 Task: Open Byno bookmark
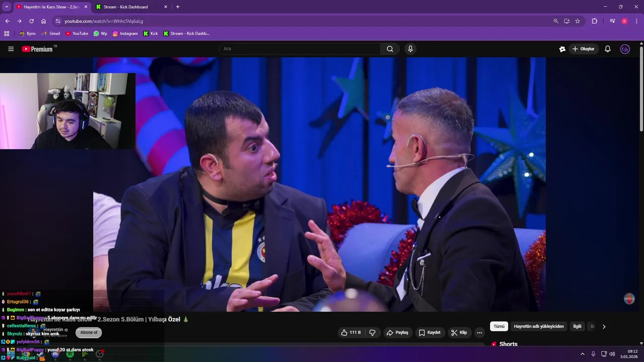27,34
